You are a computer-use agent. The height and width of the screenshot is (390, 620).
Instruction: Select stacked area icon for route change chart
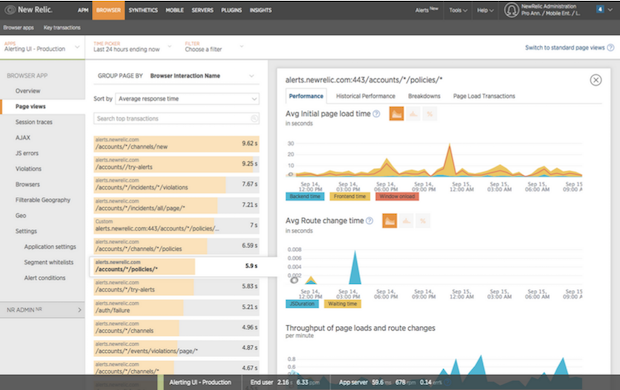pyautogui.click(x=389, y=221)
